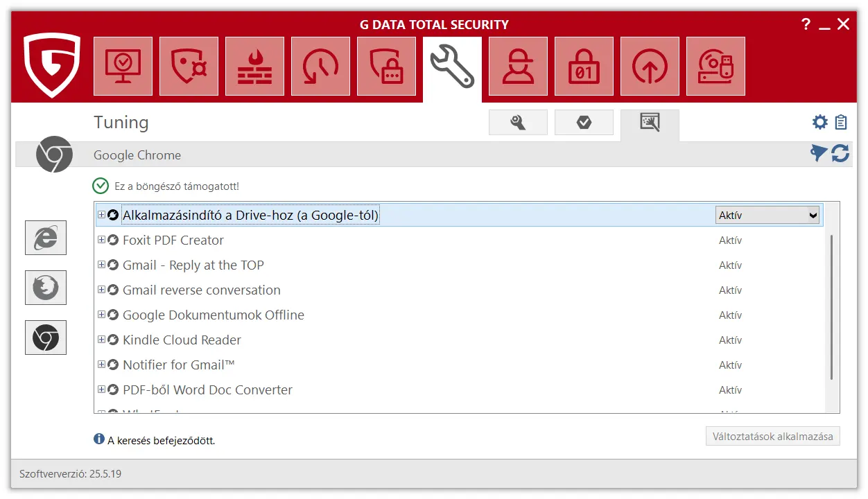Click the Parental Controls person icon
Screen dimensions: 868x499
[x=518, y=67]
